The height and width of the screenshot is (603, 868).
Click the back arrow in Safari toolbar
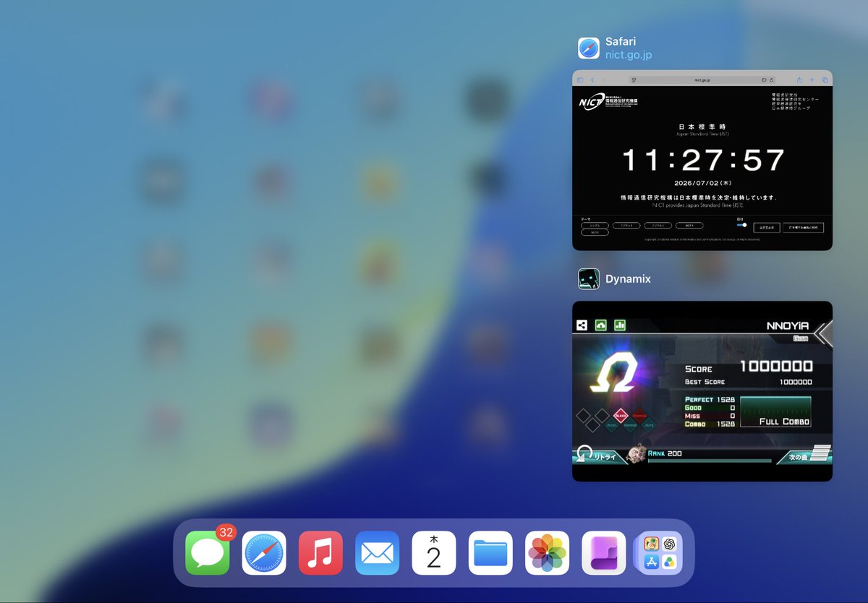(x=592, y=80)
